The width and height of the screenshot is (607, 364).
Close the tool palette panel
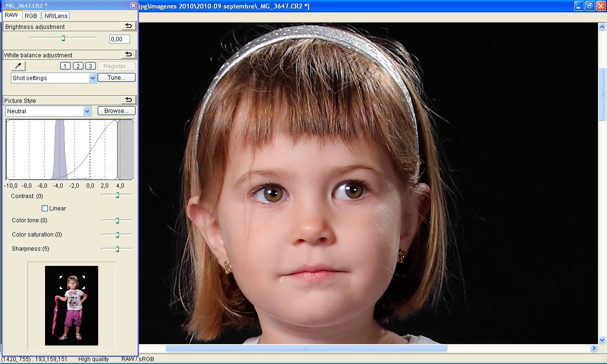pos(133,5)
